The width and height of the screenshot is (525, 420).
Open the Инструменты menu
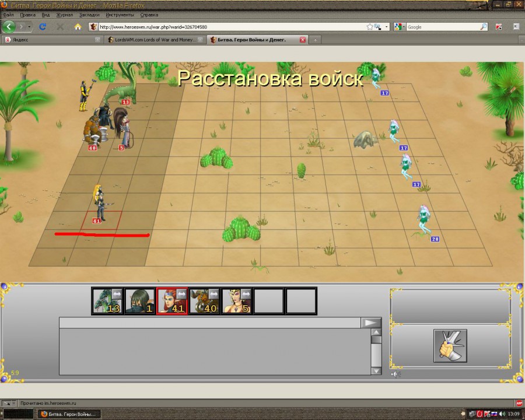tap(120, 15)
